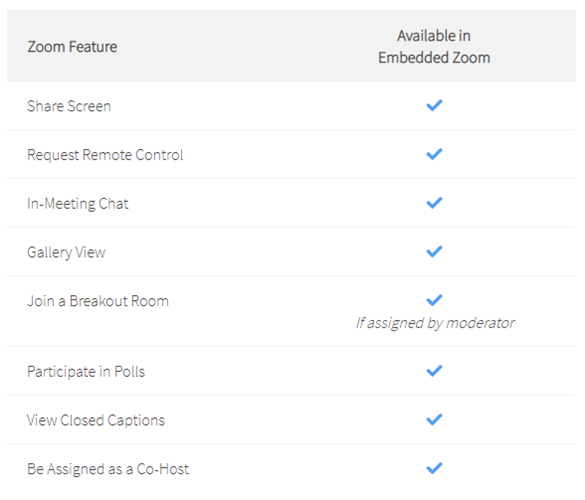Click the Request Remote Control checkmark
This screenshot has height=500, width=585.
pyautogui.click(x=434, y=154)
